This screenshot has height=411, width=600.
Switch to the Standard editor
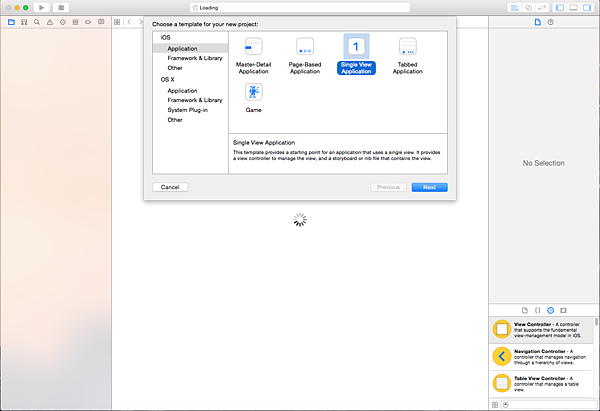tap(515, 8)
